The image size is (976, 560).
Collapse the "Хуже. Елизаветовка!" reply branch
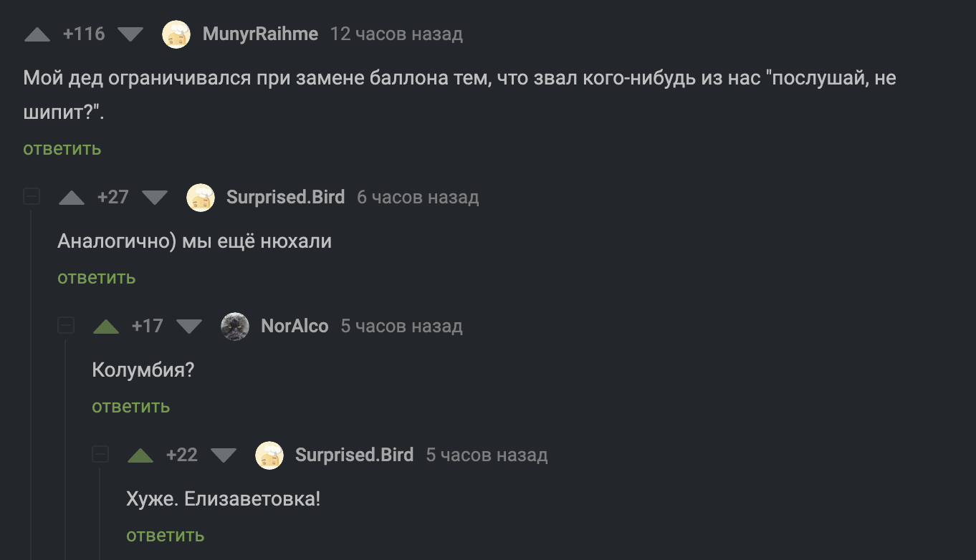(100, 455)
